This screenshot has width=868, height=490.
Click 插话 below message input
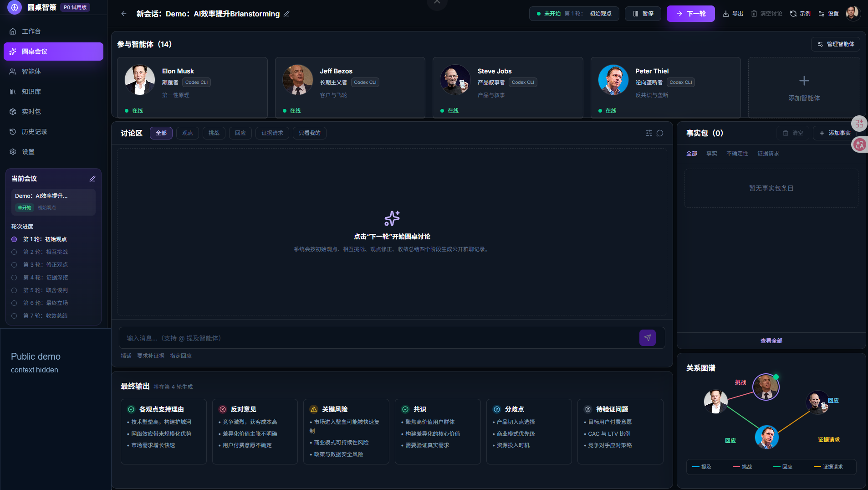[x=126, y=356]
